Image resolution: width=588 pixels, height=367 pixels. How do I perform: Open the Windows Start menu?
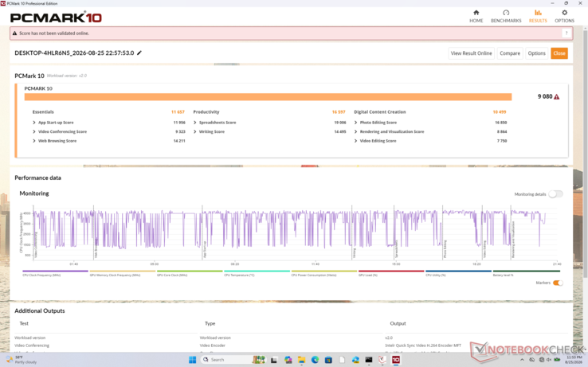[192, 360]
